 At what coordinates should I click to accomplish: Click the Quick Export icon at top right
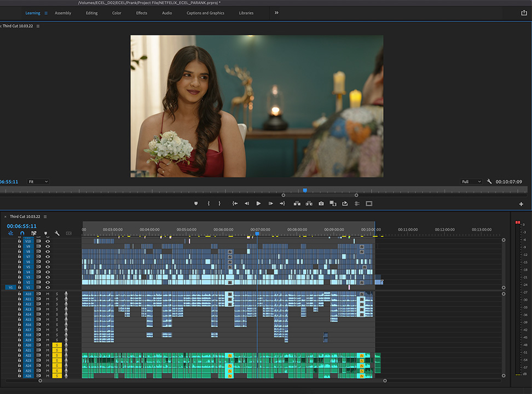tap(524, 13)
